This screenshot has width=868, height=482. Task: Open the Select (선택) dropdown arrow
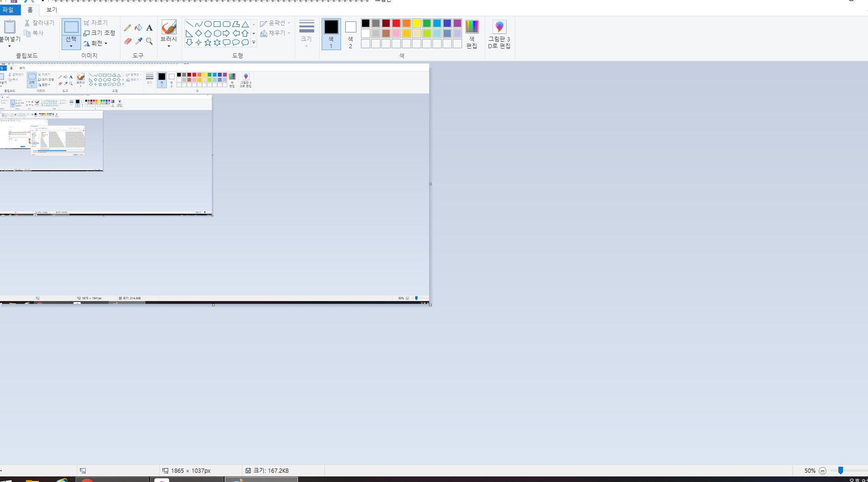[71, 46]
